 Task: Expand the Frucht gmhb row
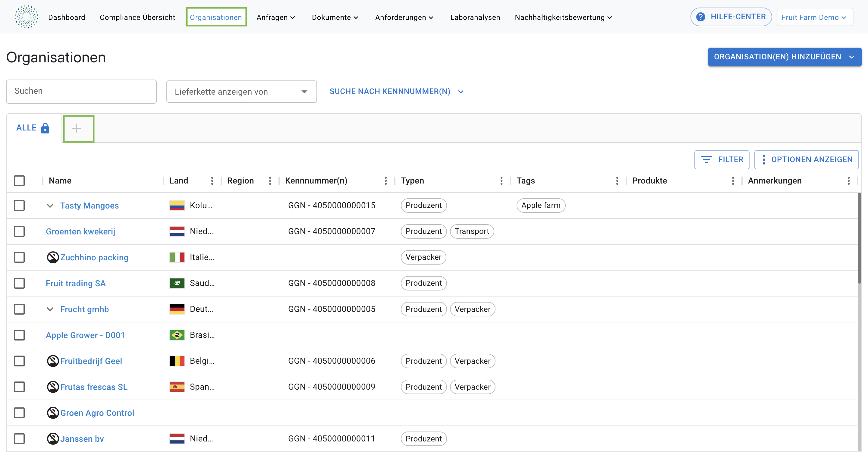click(x=50, y=309)
